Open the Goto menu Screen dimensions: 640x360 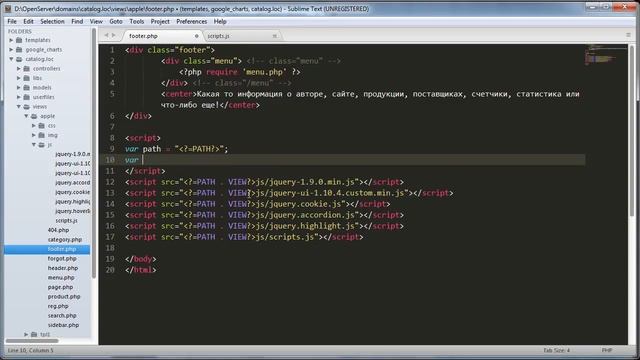pos(116,21)
